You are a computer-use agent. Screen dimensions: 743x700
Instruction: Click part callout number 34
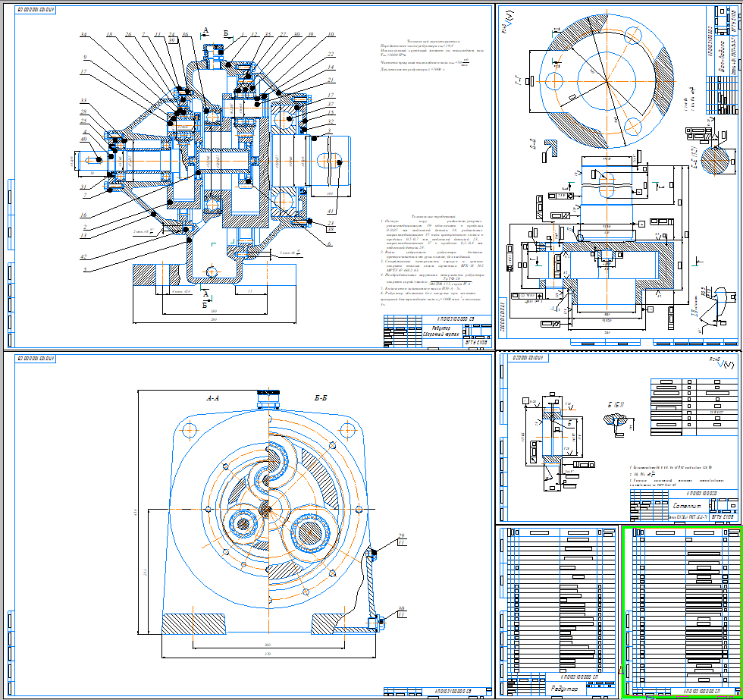pos(83,35)
